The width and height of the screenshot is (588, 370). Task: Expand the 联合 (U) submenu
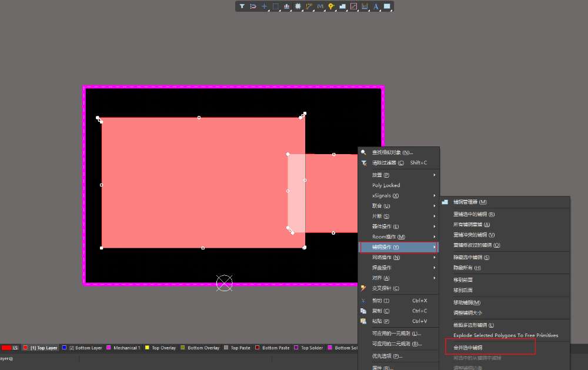(399, 206)
